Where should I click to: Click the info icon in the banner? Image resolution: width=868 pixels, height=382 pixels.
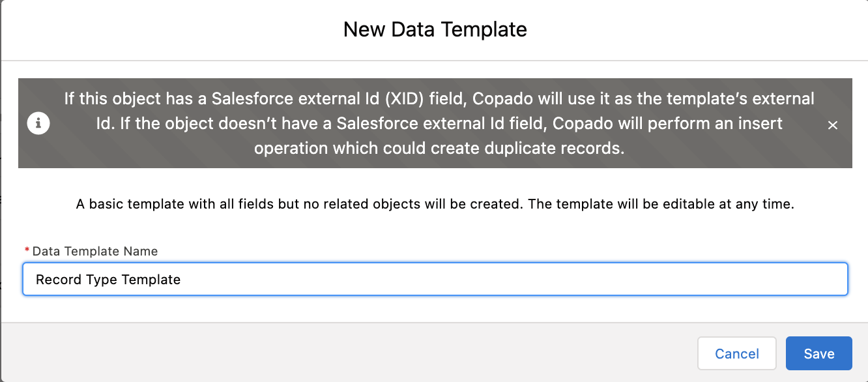[38, 123]
